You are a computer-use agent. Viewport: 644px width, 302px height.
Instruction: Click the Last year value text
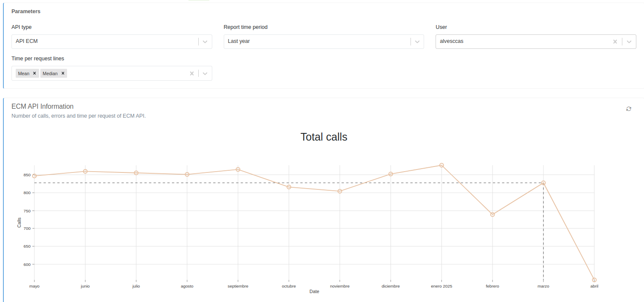[x=239, y=42]
